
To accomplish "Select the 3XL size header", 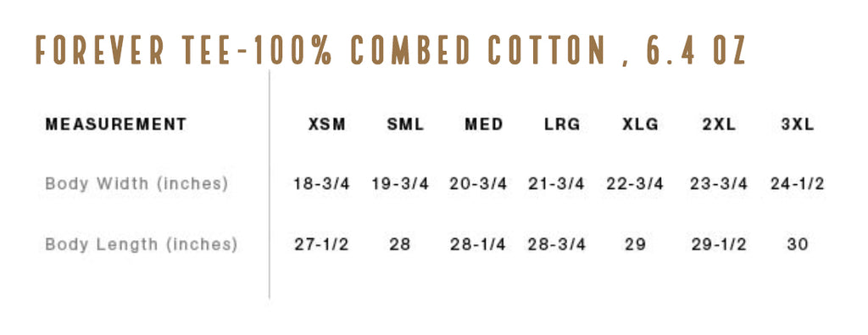I will [x=798, y=125].
